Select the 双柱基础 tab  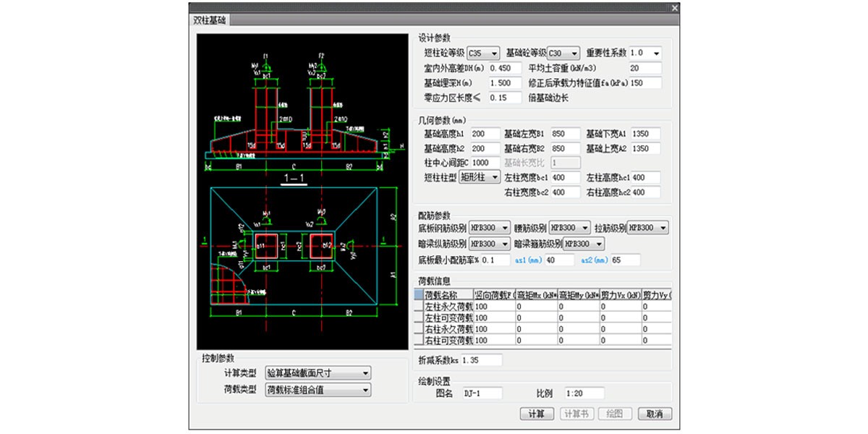pyautogui.click(x=209, y=20)
